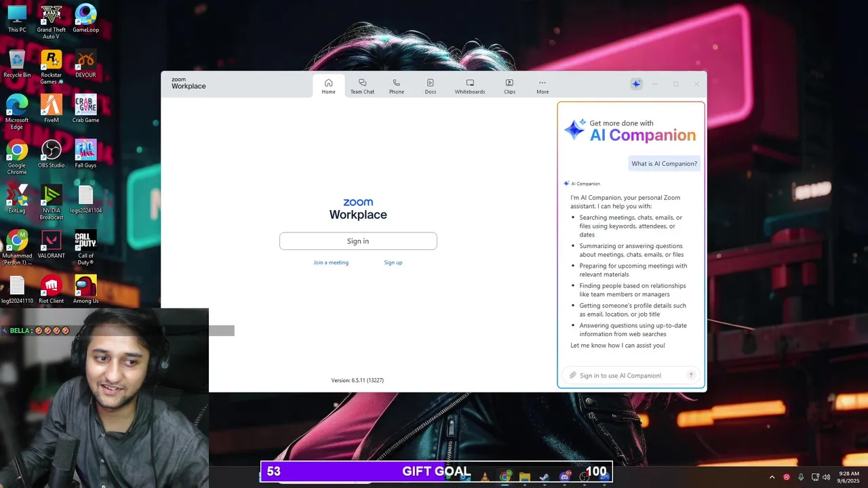Open Steam from the taskbar
The width and height of the screenshot is (868, 488).
pyautogui.click(x=545, y=476)
